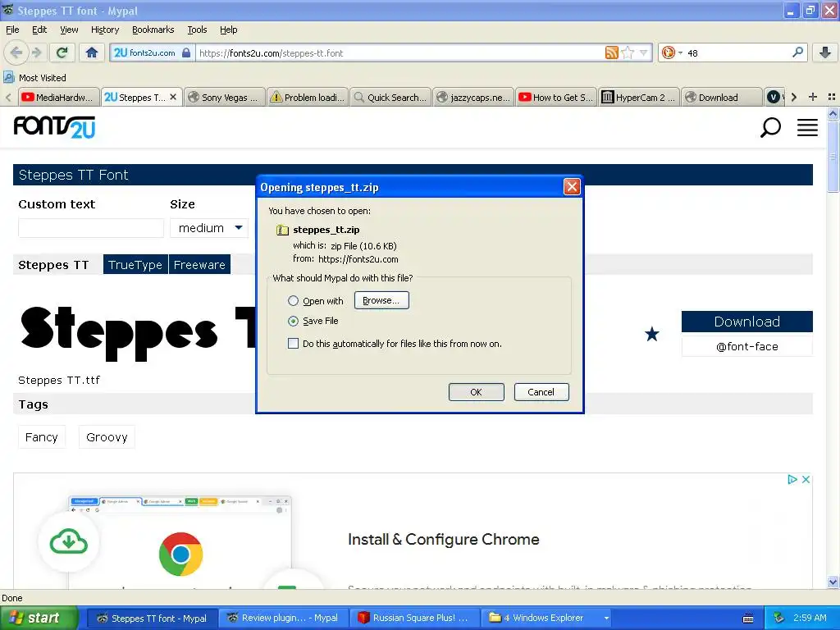
Task: Open the Fonts2U hamburger menu
Action: pos(807,127)
